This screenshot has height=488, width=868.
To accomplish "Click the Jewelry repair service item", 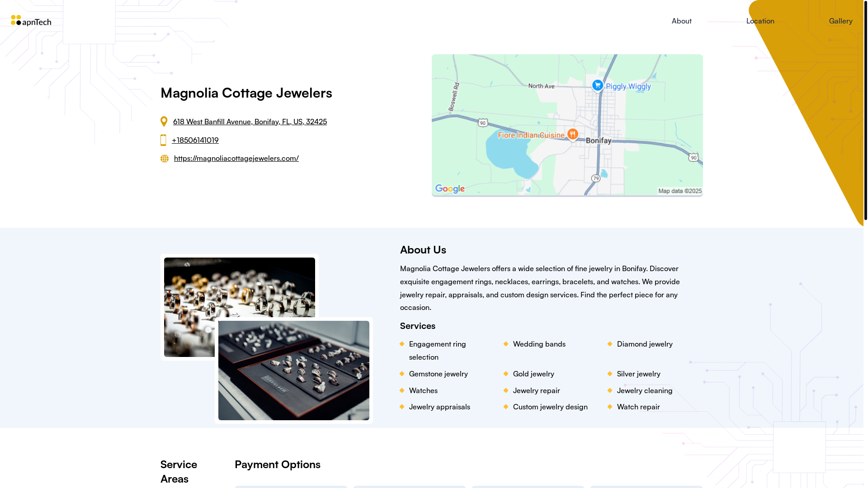I will click(537, 390).
